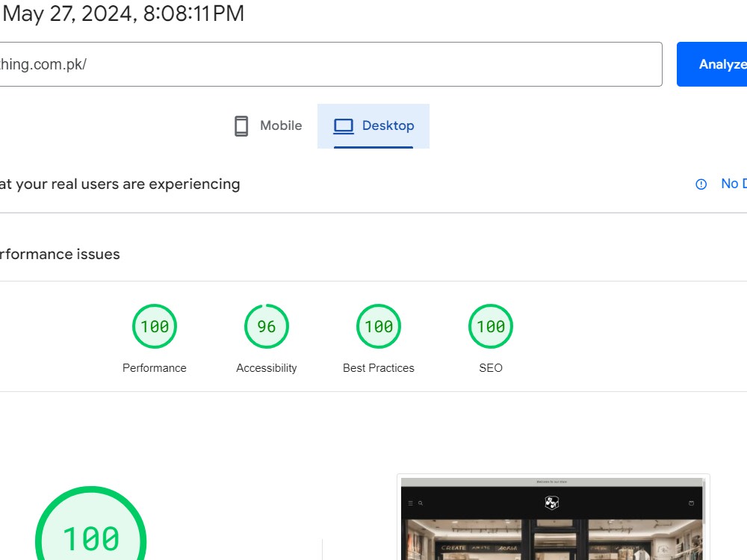
Task: Click the Analyze button
Action: tap(712, 64)
